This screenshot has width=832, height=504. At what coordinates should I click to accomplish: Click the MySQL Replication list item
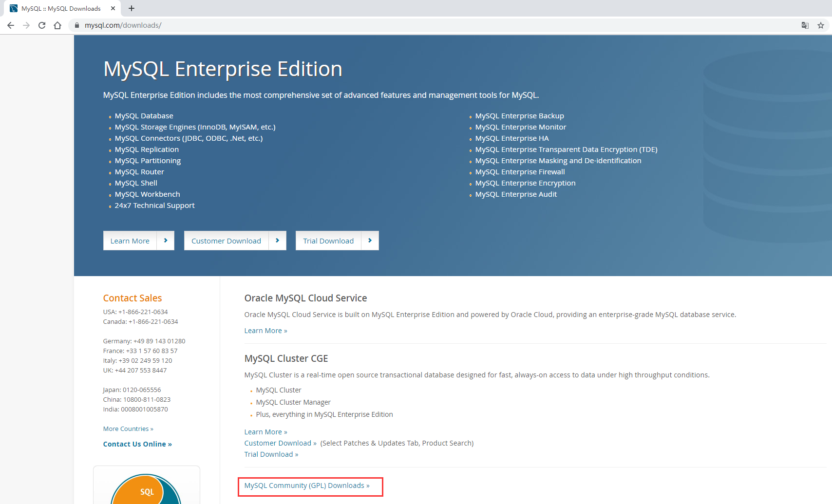147,149
